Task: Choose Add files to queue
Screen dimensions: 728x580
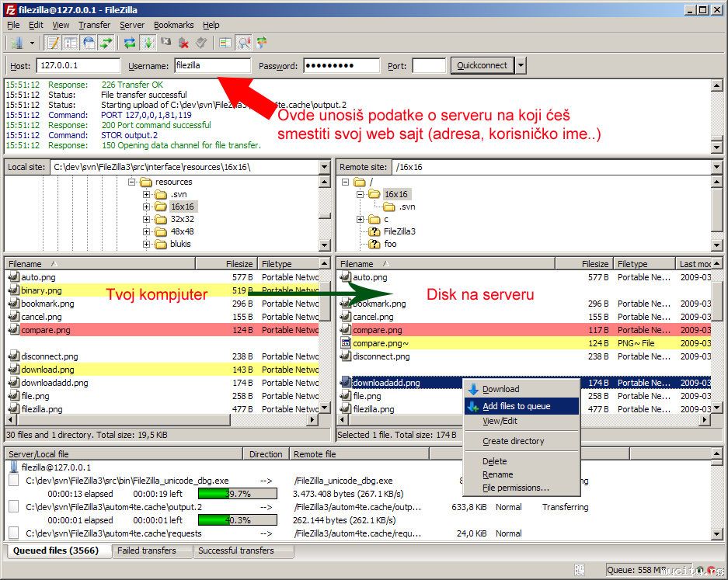Action: click(x=522, y=406)
